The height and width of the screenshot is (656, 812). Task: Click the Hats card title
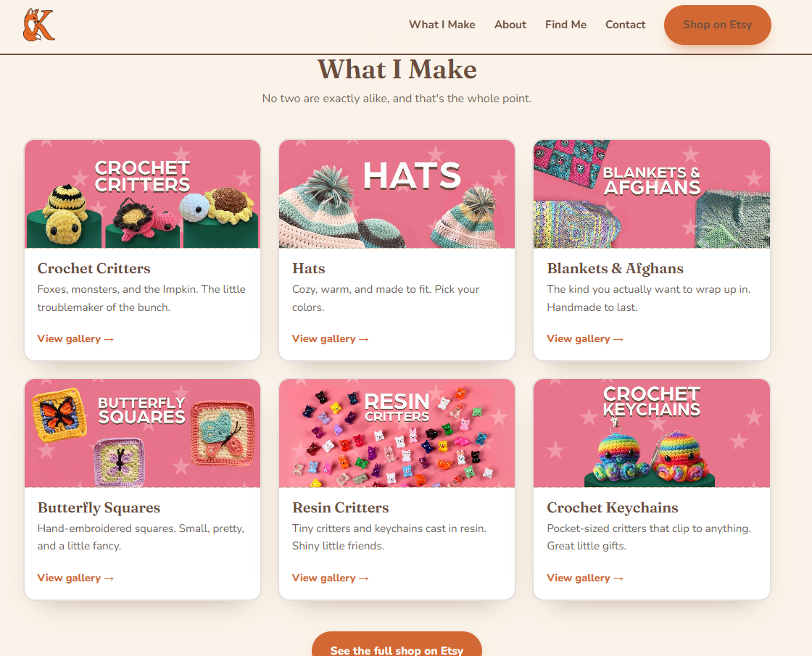[x=309, y=268]
